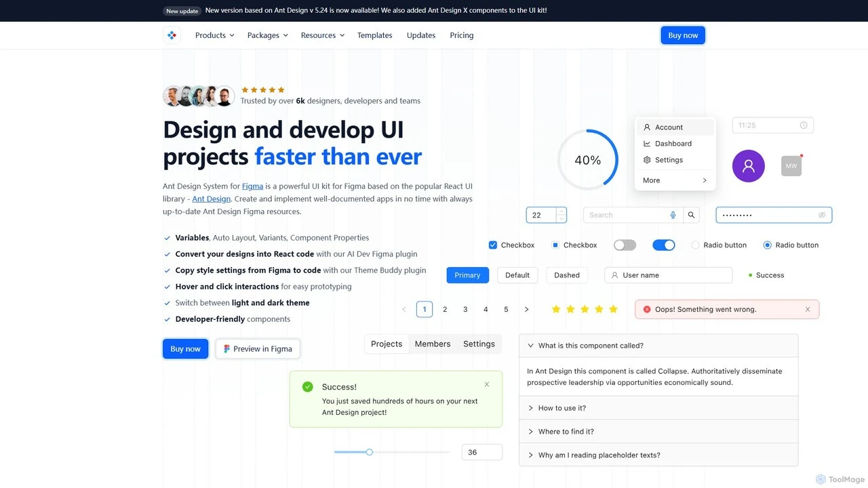Click the red error icon in alert

coord(647,309)
